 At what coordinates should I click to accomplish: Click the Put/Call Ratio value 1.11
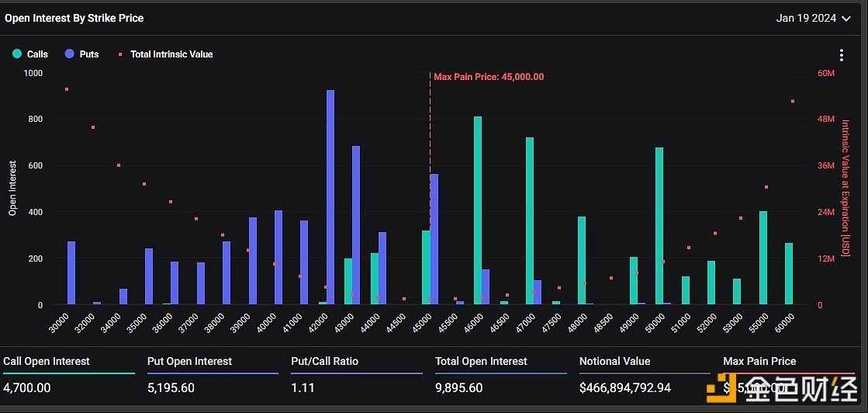tap(303, 387)
